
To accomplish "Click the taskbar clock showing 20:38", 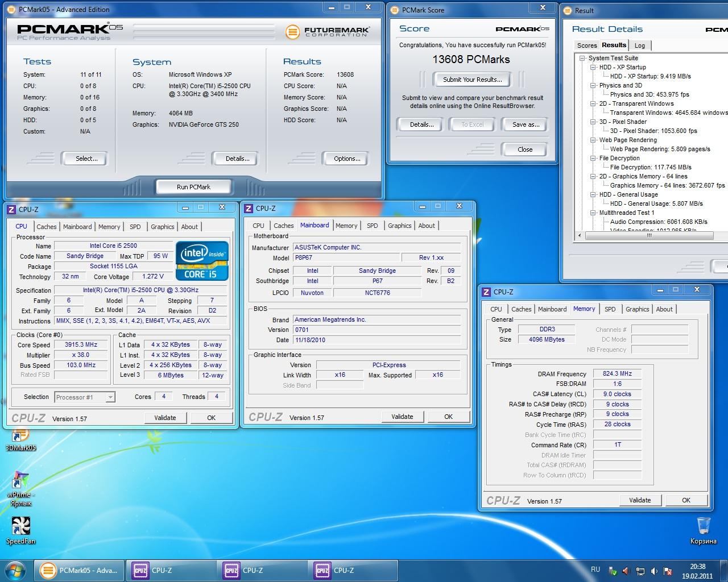I will pos(697,571).
